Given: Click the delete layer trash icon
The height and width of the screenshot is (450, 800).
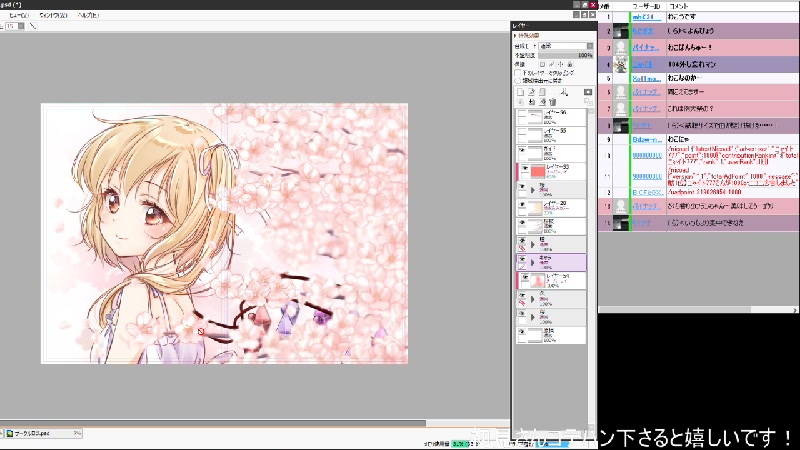Looking at the screenshot, I should [x=551, y=101].
